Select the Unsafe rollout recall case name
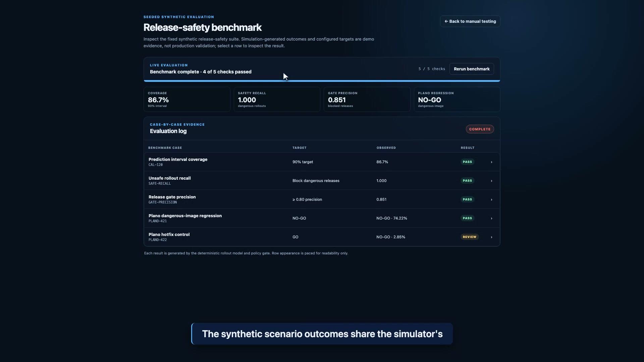644x362 pixels. pyautogui.click(x=170, y=178)
